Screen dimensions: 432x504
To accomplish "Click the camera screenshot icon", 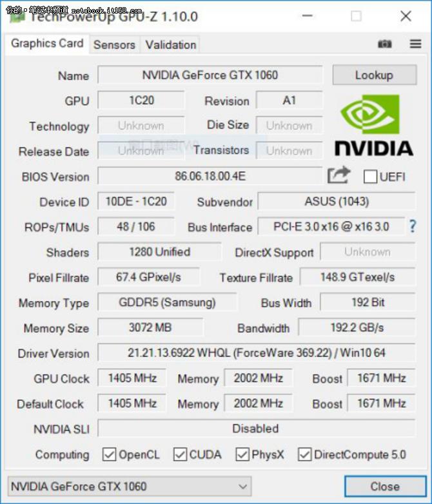I will [385, 44].
